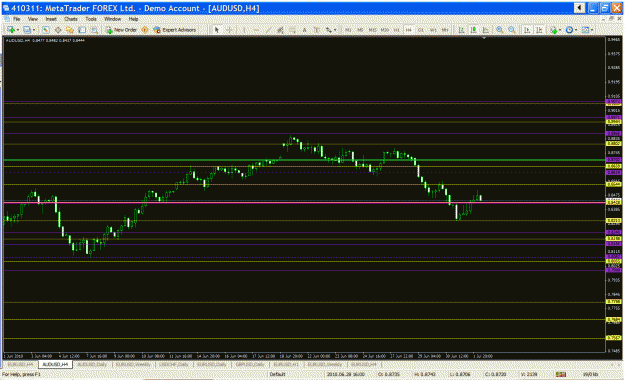Select the Crosshair tool
Image resolution: width=625 pixels, height=380 pixels.
click(x=230, y=30)
